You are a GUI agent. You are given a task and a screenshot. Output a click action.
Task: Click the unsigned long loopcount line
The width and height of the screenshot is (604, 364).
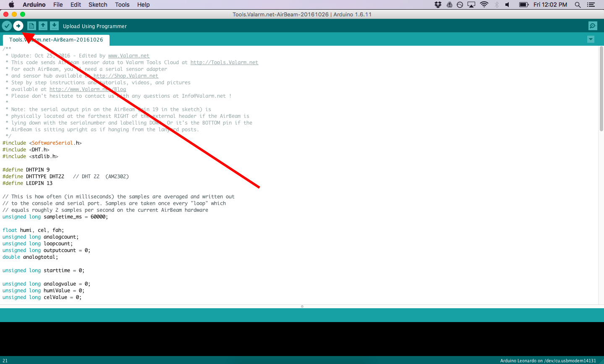point(38,244)
